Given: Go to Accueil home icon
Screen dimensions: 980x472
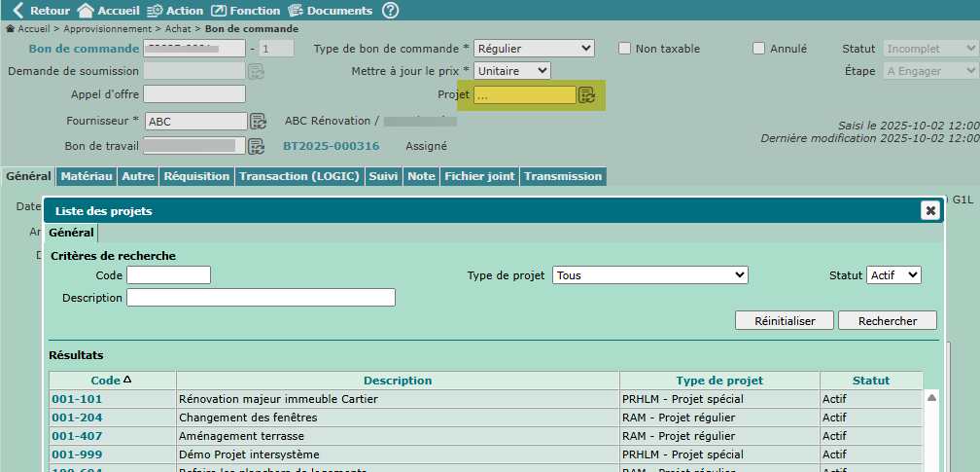Looking at the screenshot, I should [86, 11].
